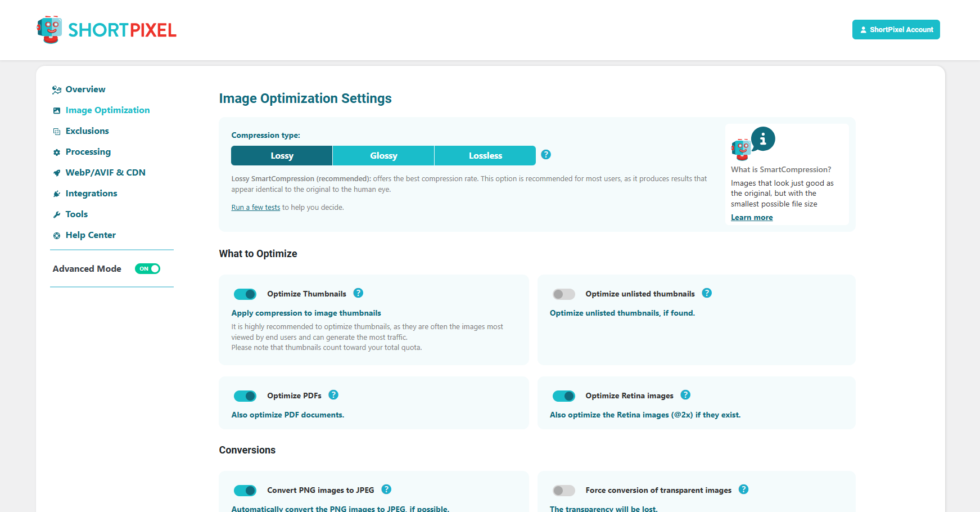Image resolution: width=980 pixels, height=512 pixels.
Task: Open the Help Center
Action: pyautogui.click(x=91, y=235)
